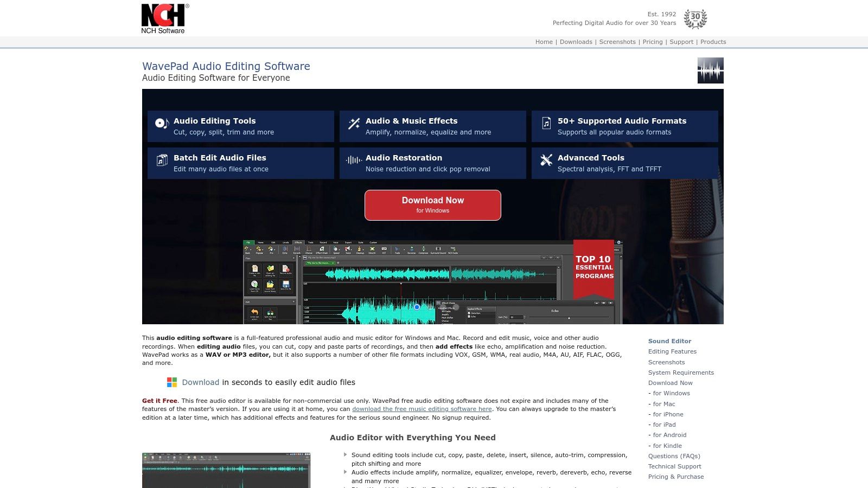Open the Screenshots sidebar link
The width and height of the screenshot is (868, 488).
point(666,362)
